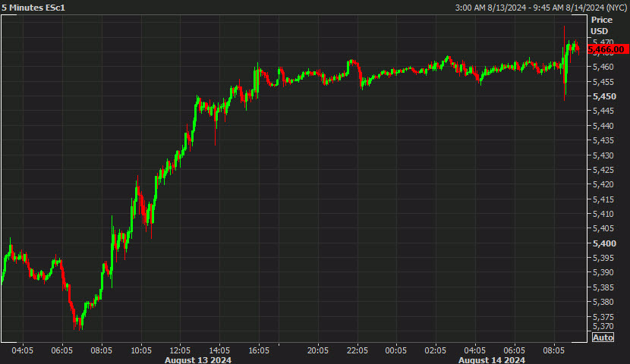Click the 5,466.00 current price tag

(608, 49)
